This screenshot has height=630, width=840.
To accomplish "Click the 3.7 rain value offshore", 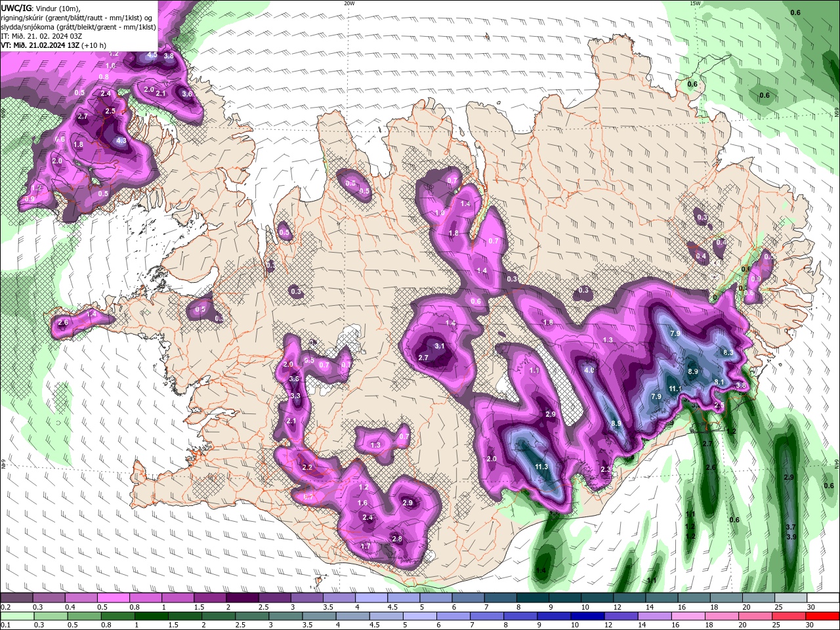I will click(791, 527).
